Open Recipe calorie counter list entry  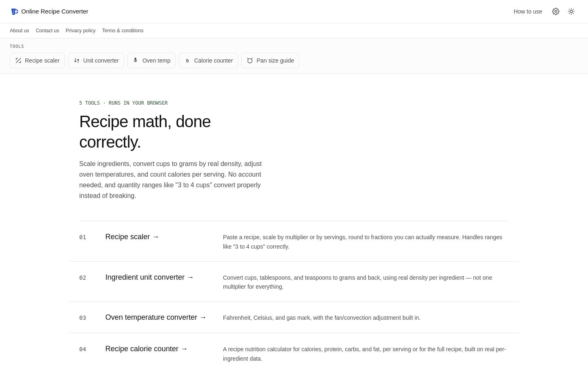coord(147,349)
